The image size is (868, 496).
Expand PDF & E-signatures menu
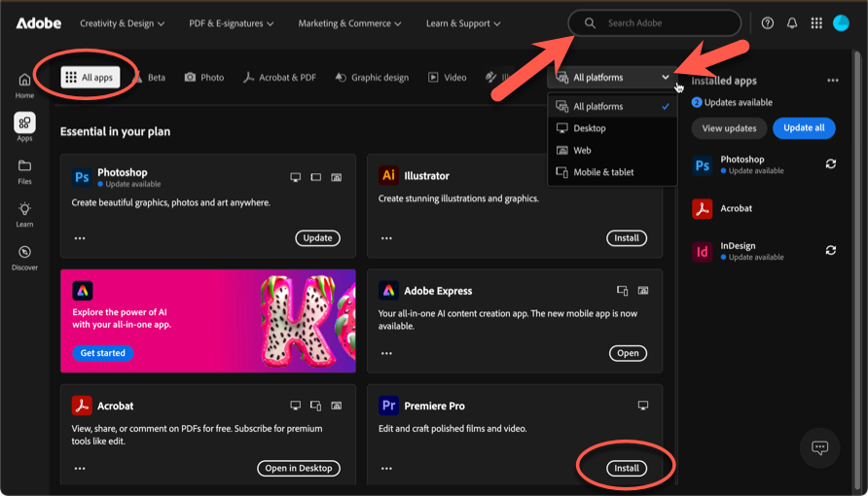coord(232,23)
